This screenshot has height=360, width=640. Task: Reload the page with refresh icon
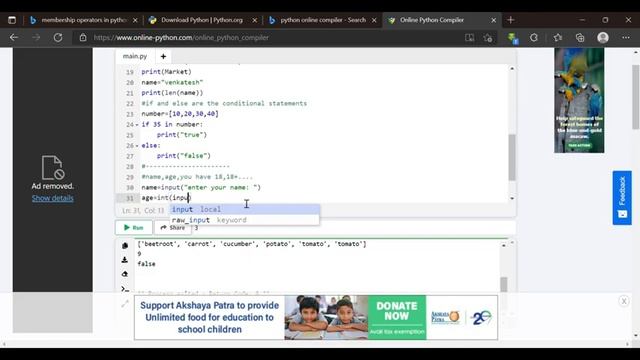click(58, 38)
